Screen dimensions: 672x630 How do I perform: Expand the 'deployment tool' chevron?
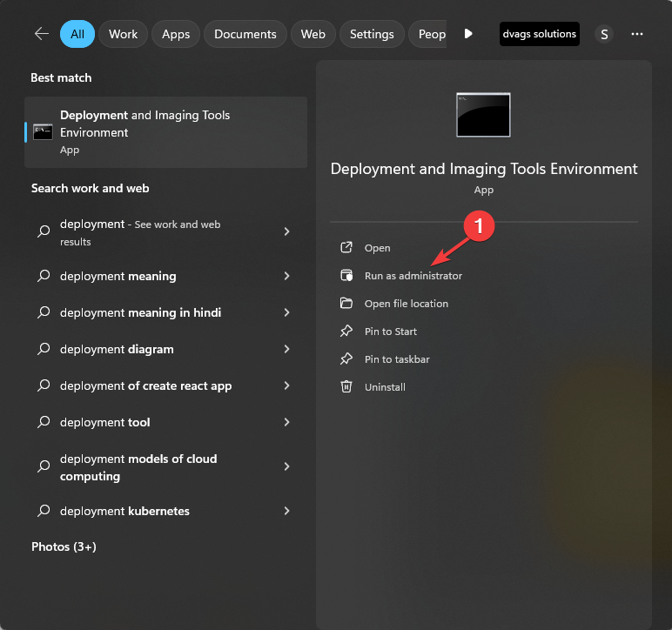(286, 422)
